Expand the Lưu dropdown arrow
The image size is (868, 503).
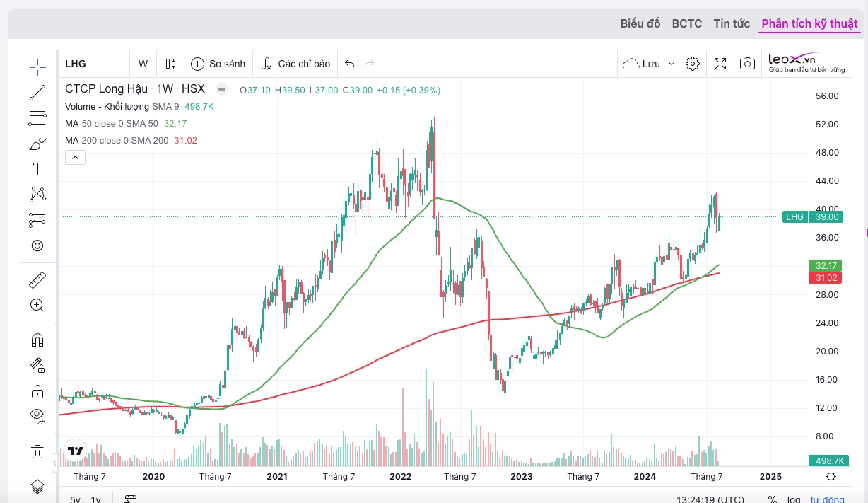coord(671,64)
